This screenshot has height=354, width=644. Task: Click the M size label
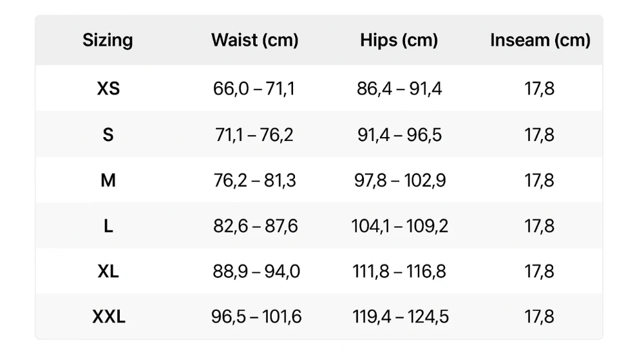(108, 180)
